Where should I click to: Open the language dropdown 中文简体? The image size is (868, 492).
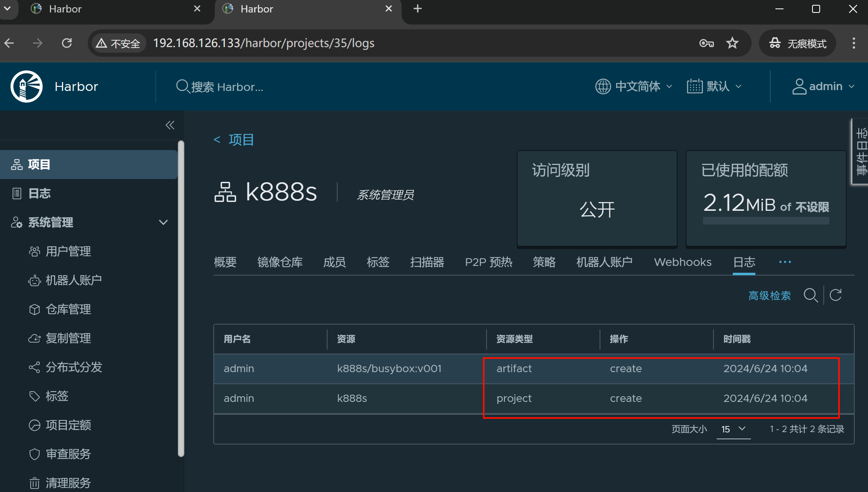pos(634,86)
